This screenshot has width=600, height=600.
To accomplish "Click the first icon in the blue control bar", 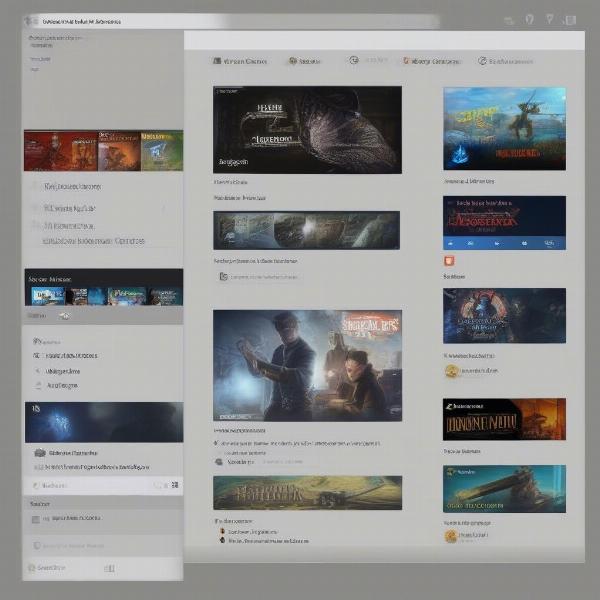I will pyautogui.click(x=451, y=243).
